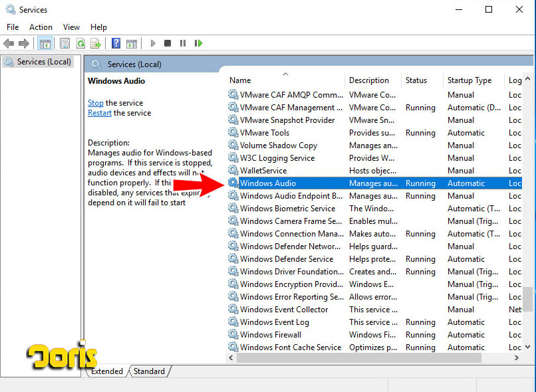
Task: Click the Pause Service toolbar icon
Action: (183, 43)
